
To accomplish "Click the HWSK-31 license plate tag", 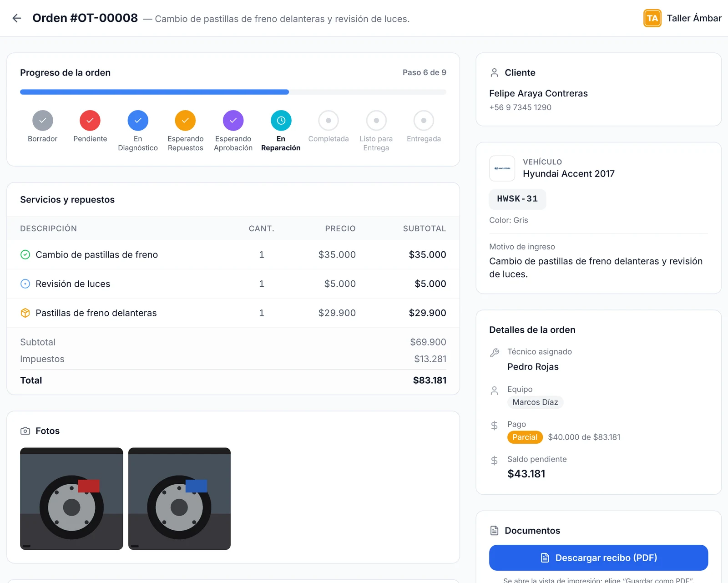I will (x=517, y=199).
